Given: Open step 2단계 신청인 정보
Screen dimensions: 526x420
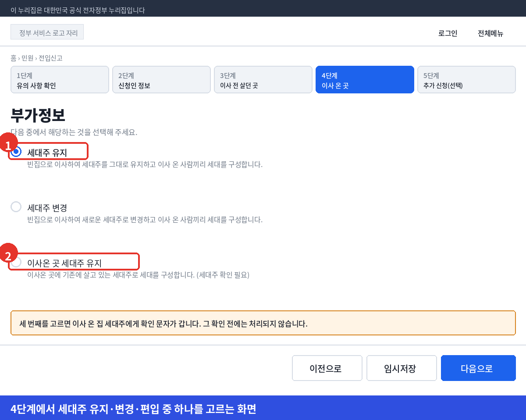Looking at the screenshot, I should tap(161, 79).
